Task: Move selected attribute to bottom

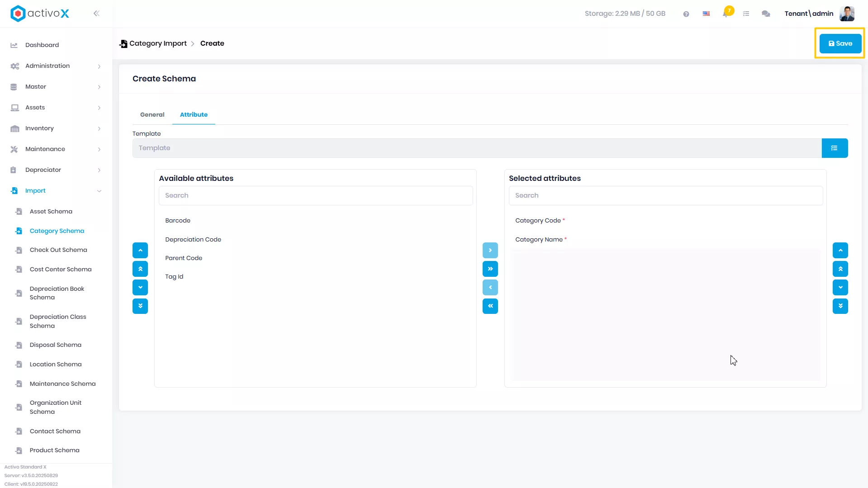Action: coord(840,306)
